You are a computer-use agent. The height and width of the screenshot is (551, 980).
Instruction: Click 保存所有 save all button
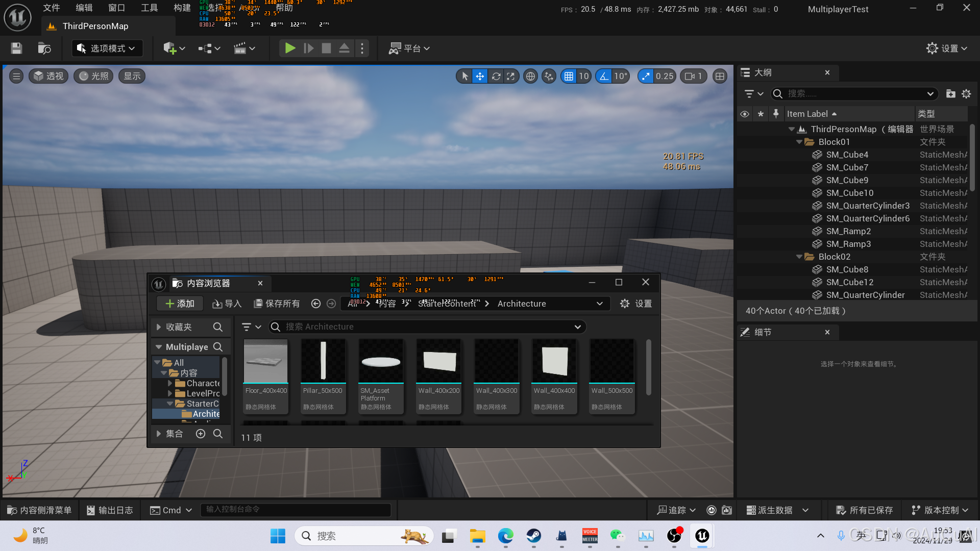coord(277,304)
